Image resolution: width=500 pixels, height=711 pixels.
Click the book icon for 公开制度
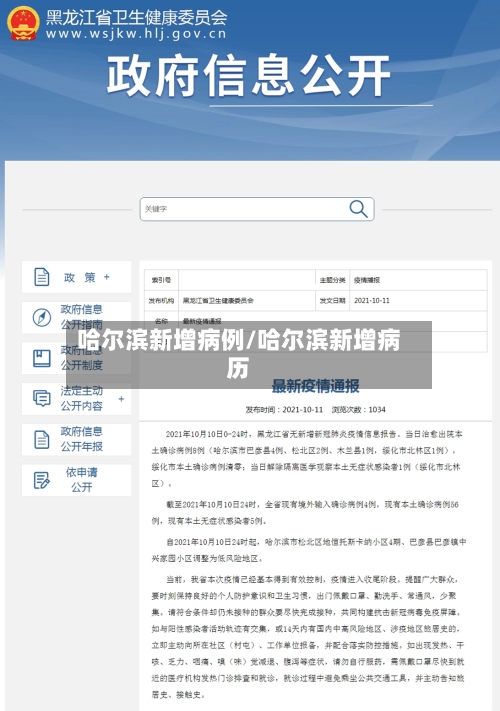pyautogui.click(x=42, y=358)
